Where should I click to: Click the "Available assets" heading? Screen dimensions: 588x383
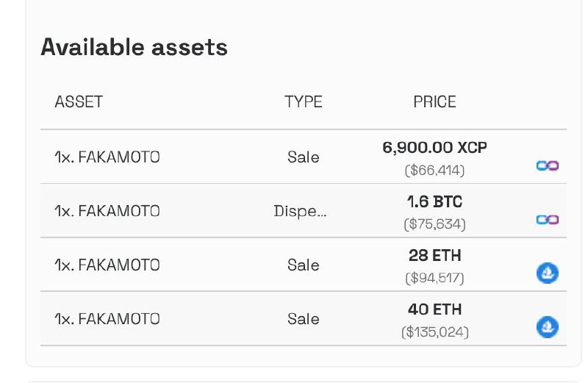pos(135,48)
